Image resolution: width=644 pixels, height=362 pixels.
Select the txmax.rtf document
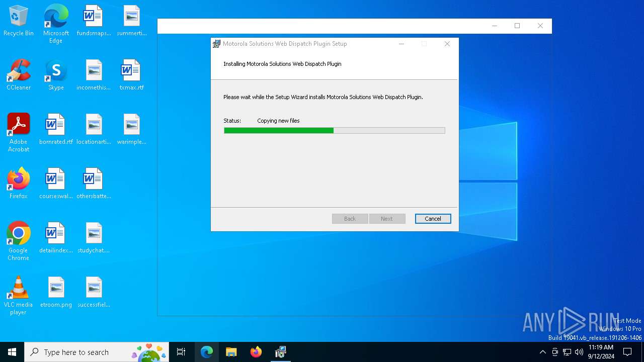click(x=131, y=75)
